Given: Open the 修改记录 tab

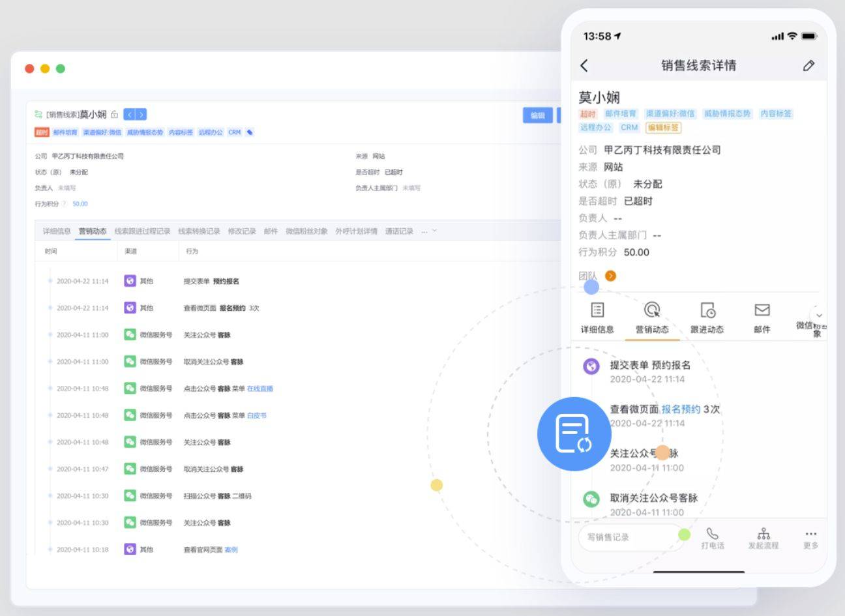Looking at the screenshot, I should point(242,231).
